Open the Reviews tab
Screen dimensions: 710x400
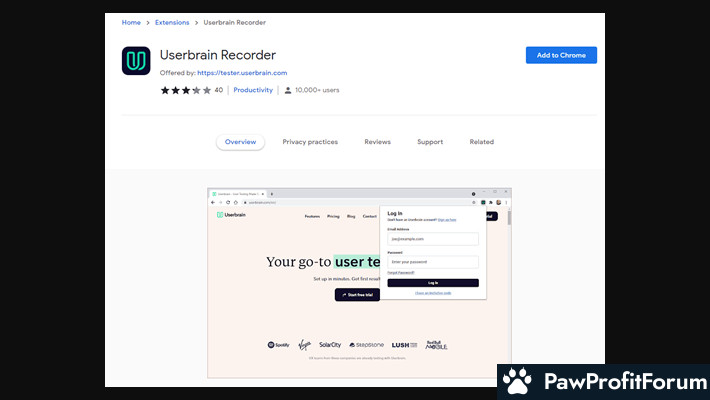[x=377, y=142]
